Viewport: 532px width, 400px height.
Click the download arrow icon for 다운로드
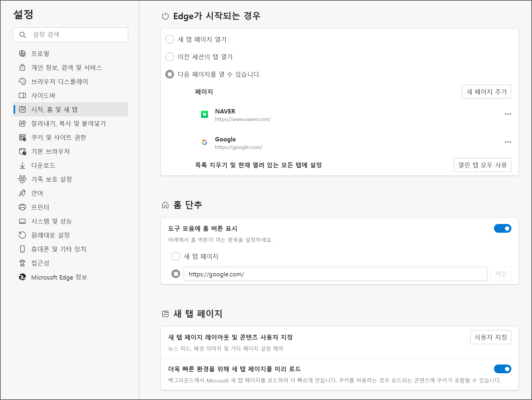[22, 165]
